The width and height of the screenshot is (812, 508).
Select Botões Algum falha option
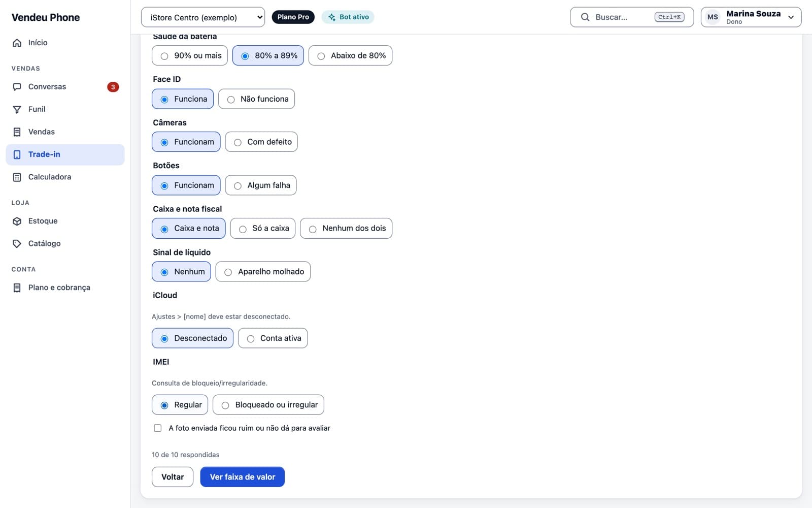[x=261, y=185]
